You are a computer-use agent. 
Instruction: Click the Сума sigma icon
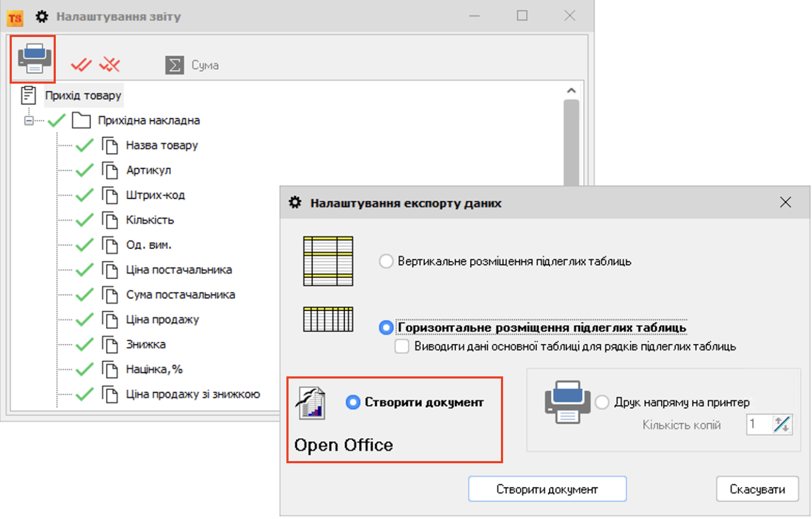tap(174, 65)
